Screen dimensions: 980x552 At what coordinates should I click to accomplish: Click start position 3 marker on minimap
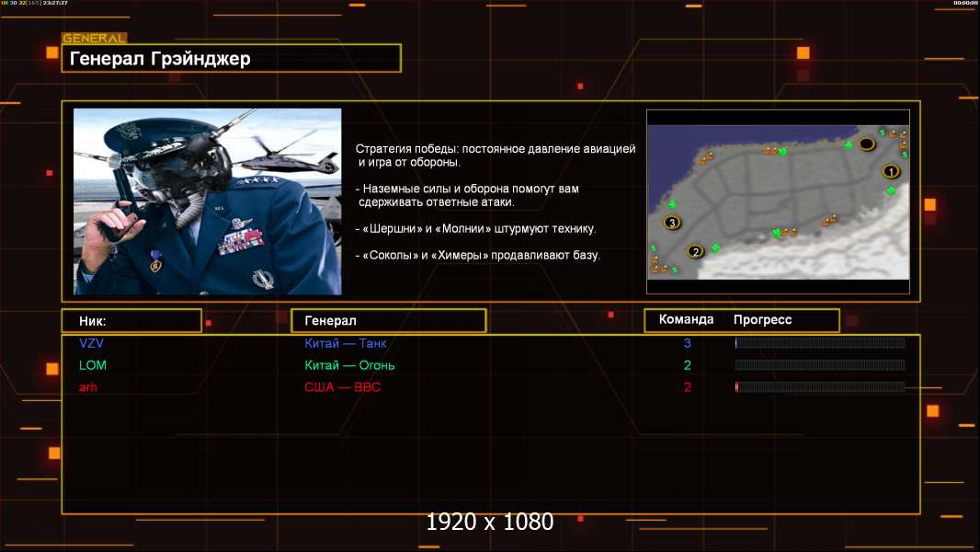point(672,223)
